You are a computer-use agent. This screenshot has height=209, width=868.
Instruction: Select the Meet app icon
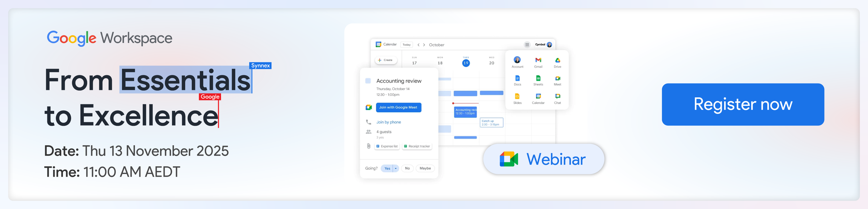pos(557,79)
